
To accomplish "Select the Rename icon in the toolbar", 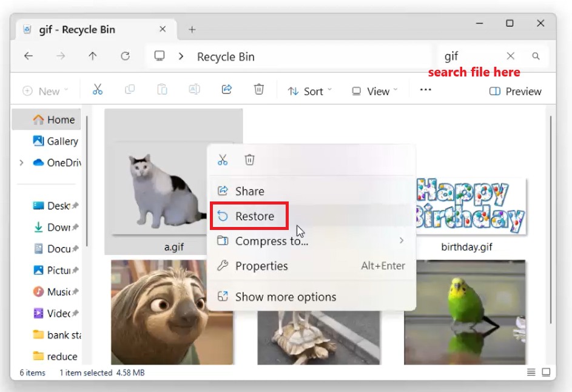I will [194, 89].
